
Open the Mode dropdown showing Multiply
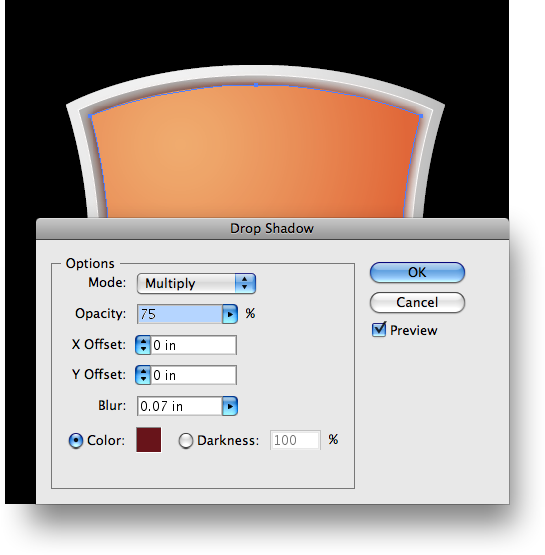[196, 283]
